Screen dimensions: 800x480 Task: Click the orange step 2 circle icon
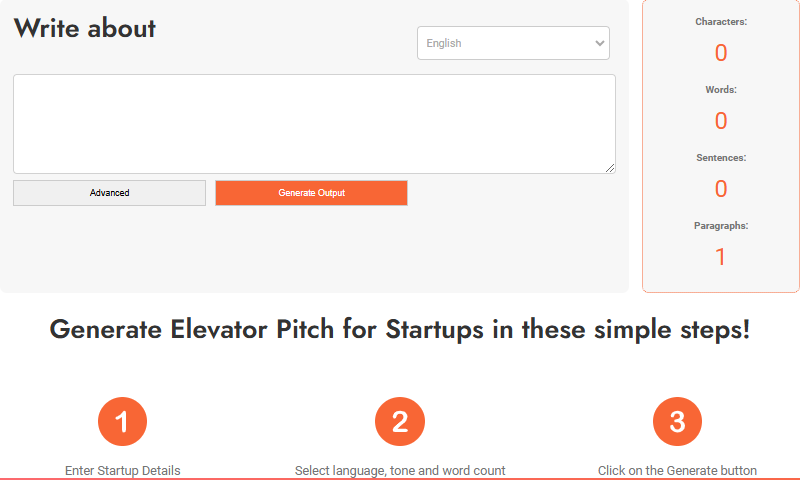click(x=400, y=421)
